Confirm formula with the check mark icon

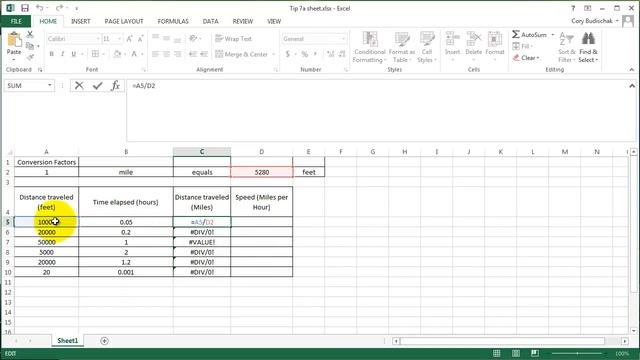97,85
